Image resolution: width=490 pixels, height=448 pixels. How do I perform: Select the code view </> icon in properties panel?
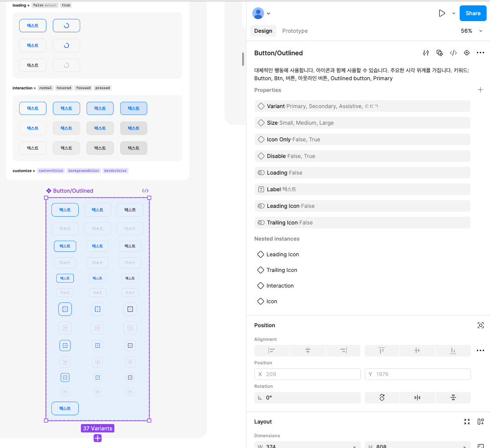point(453,52)
